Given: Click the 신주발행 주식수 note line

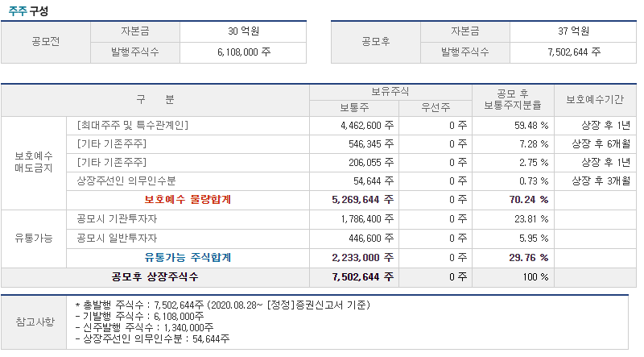Looking at the screenshot, I should click(x=145, y=328).
